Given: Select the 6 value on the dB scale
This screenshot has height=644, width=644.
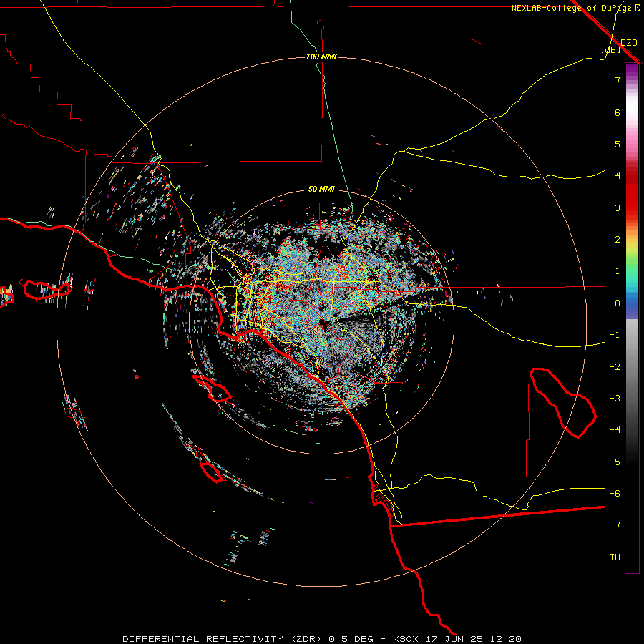Looking at the screenshot, I should coord(618,112).
